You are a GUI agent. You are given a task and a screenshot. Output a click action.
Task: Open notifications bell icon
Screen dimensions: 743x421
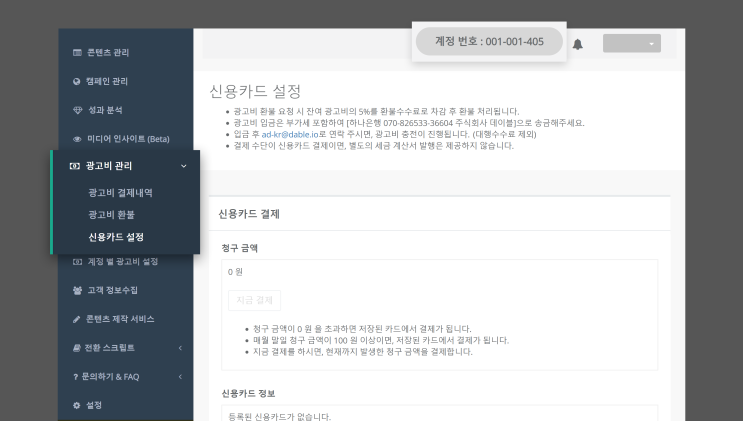(577, 44)
